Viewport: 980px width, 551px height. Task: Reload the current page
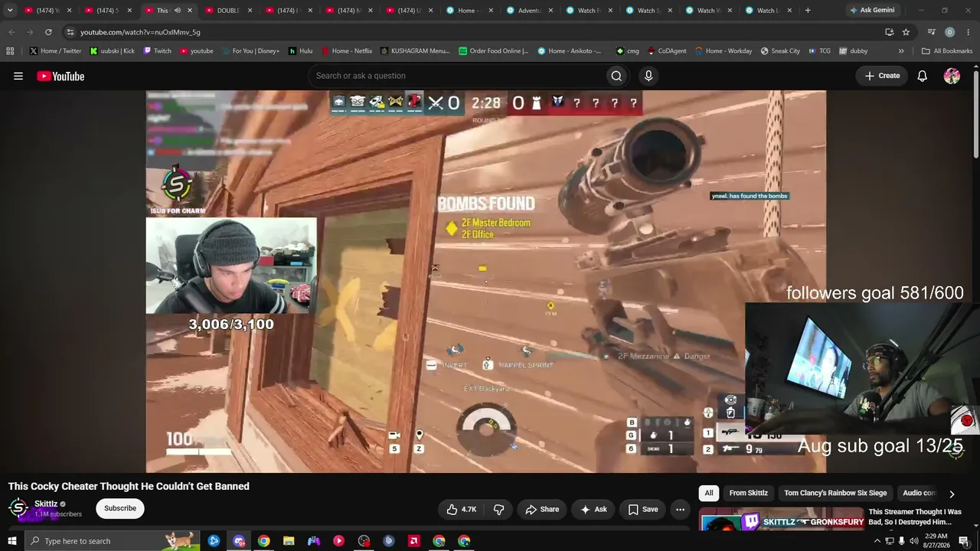(48, 32)
